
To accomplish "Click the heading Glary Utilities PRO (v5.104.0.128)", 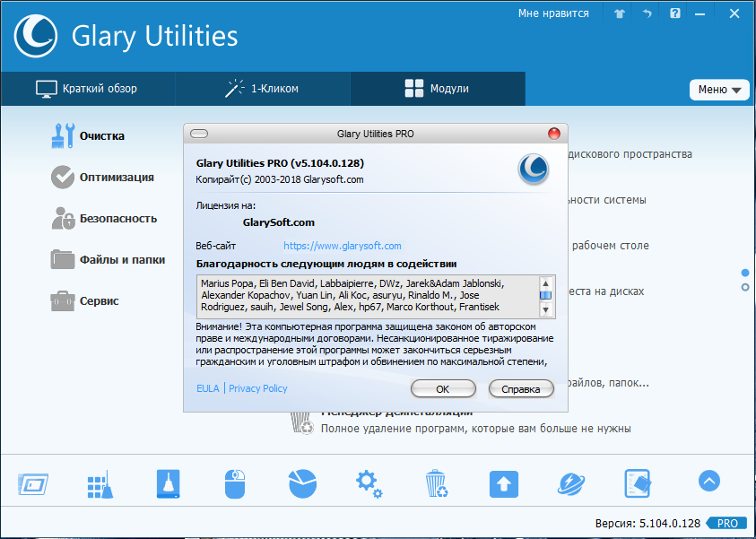I will coord(280,163).
